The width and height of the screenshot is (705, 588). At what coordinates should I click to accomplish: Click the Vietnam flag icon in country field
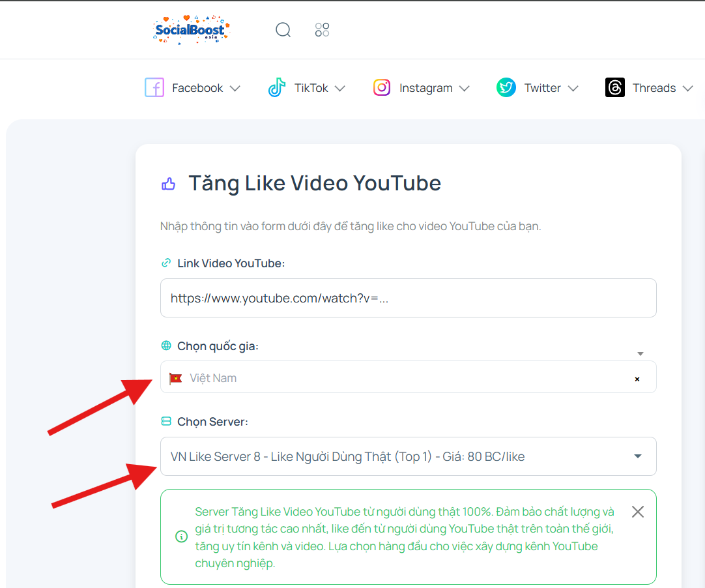(175, 378)
